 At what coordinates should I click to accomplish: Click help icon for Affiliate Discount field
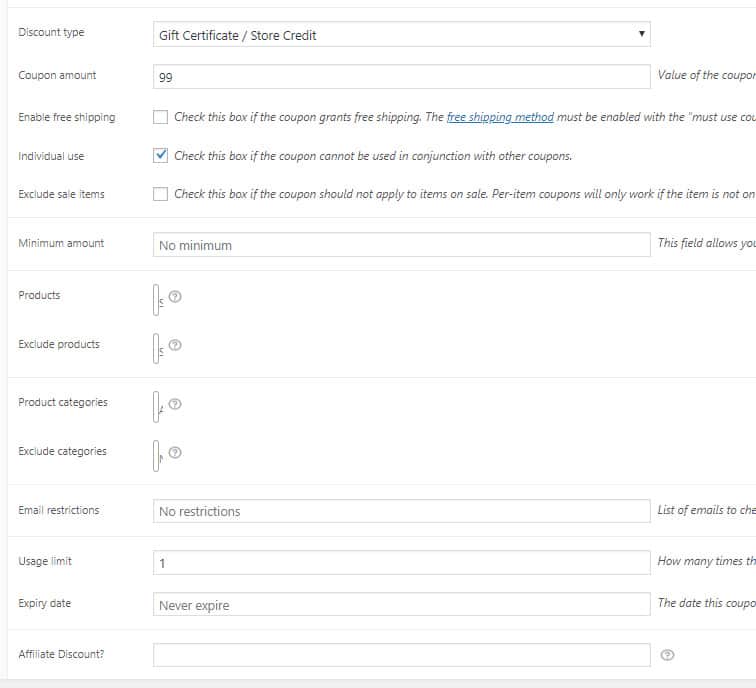click(668, 655)
